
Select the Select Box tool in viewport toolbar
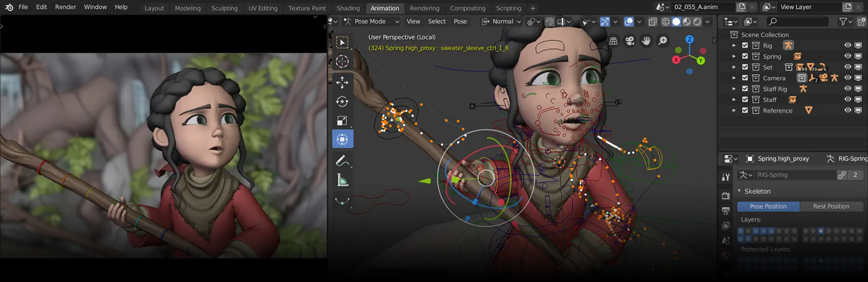pyautogui.click(x=342, y=42)
